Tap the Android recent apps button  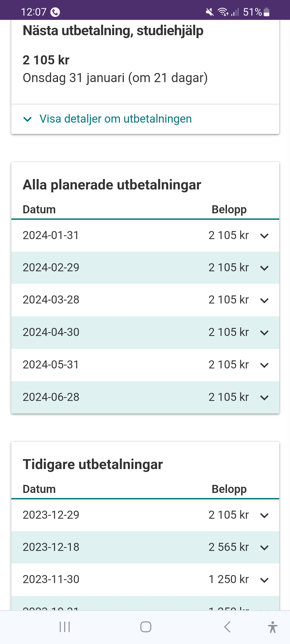[x=65, y=627]
